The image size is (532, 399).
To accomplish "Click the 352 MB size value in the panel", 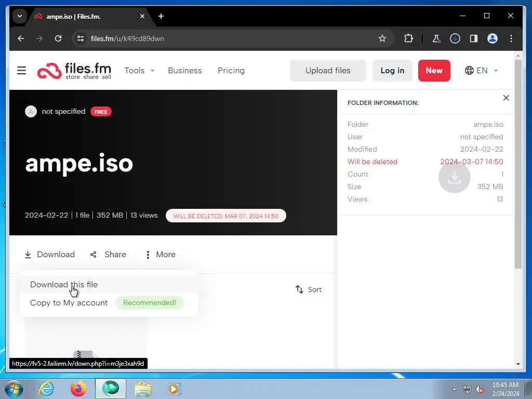I will (x=490, y=187).
